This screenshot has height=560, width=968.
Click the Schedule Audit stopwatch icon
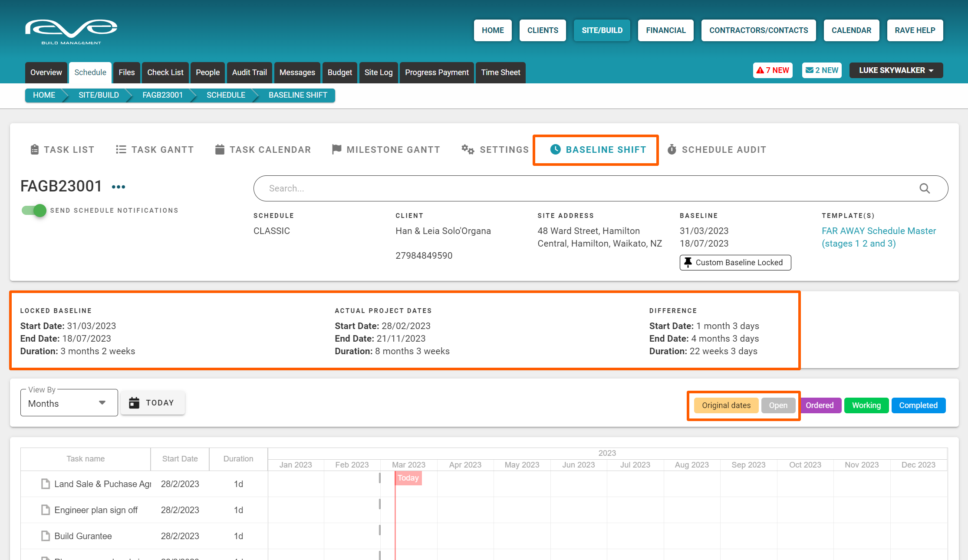[x=672, y=150]
